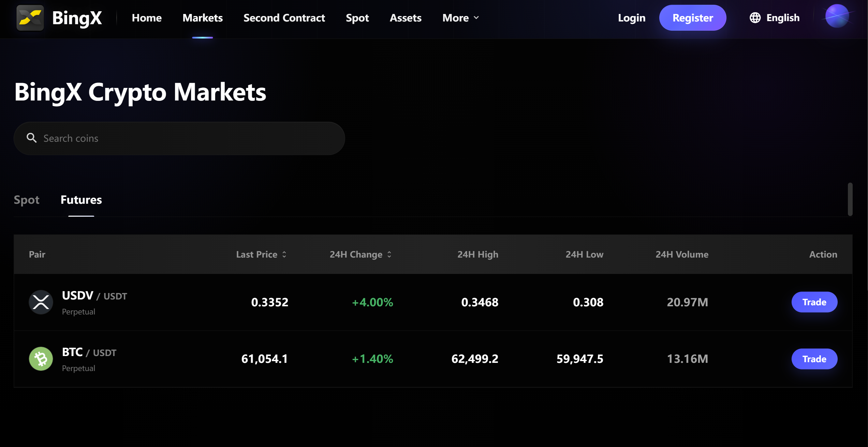Click the globe language icon
Image resolution: width=868 pixels, height=447 pixels.
(755, 18)
